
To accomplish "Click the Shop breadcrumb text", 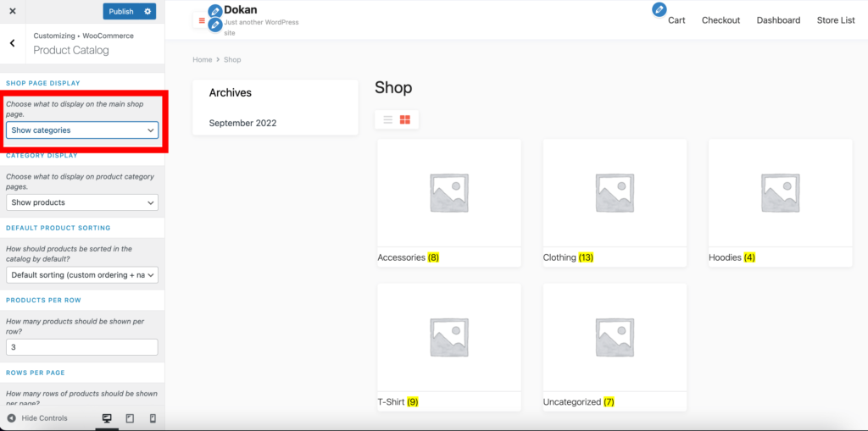I will tap(232, 59).
